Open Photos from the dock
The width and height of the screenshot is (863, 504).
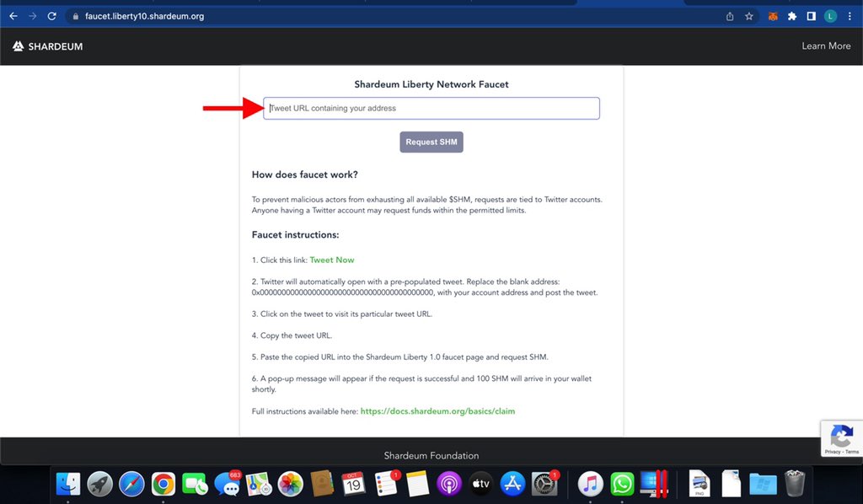point(290,484)
